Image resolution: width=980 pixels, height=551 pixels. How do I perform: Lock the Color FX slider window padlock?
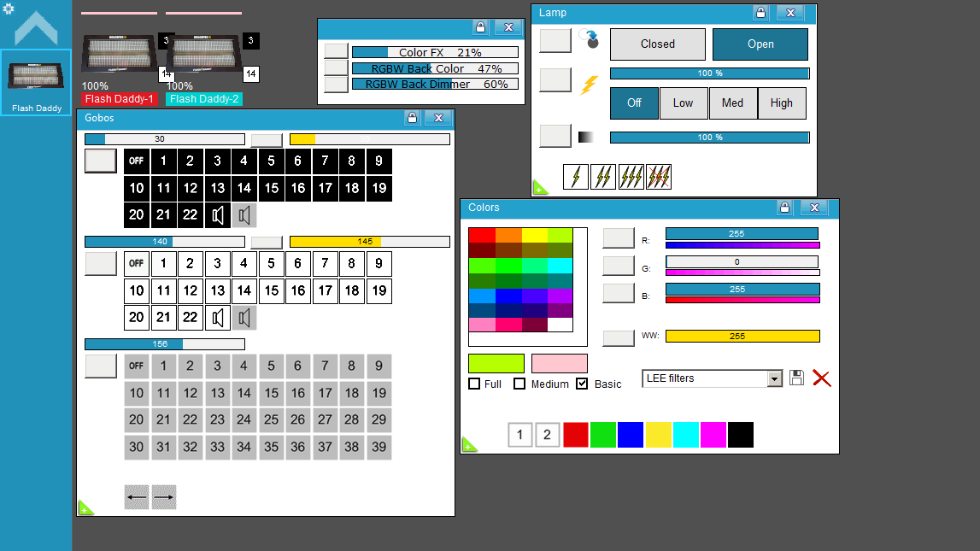pyautogui.click(x=480, y=26)
